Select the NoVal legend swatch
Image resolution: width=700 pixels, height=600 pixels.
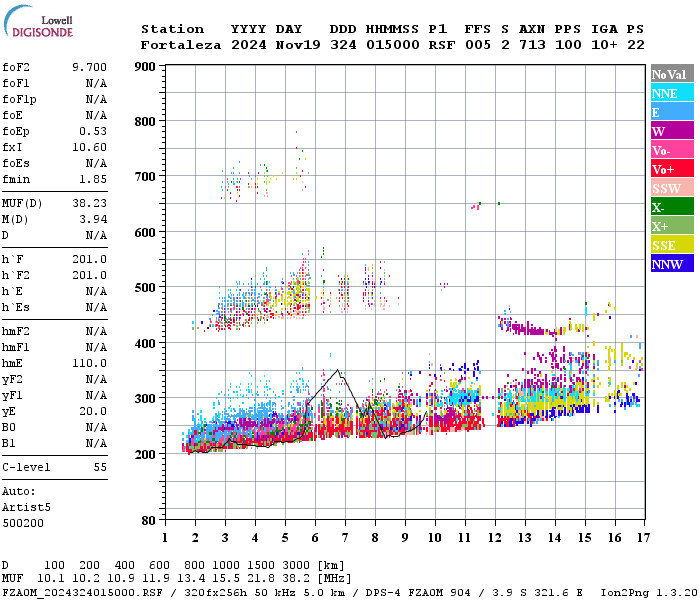pyautogui.click(x=672, y=74)
